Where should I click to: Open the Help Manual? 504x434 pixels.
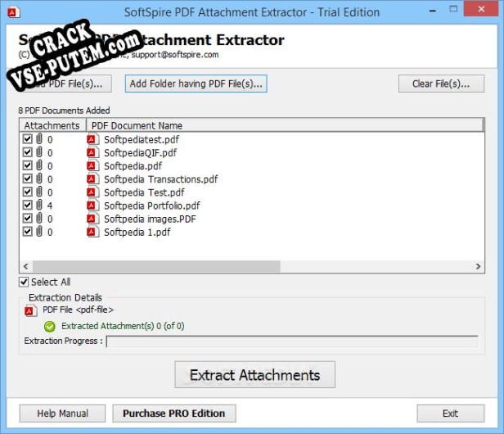(62, 414)
